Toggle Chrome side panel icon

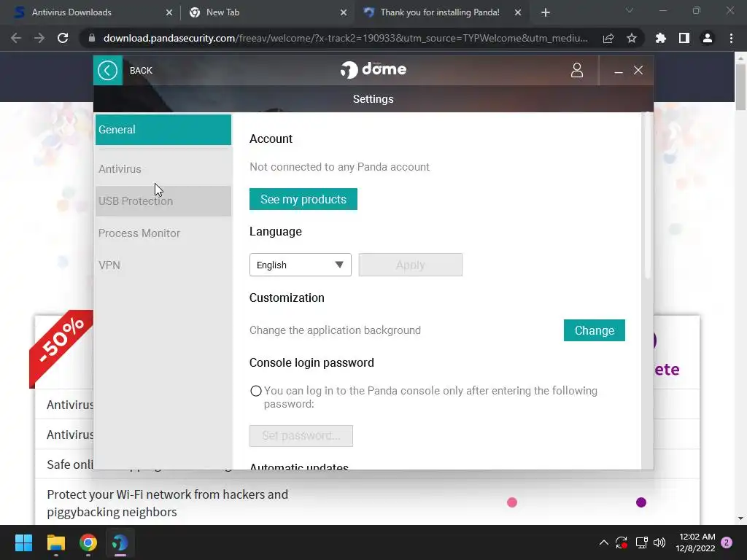pyautogui.click(x=684, y=38)
